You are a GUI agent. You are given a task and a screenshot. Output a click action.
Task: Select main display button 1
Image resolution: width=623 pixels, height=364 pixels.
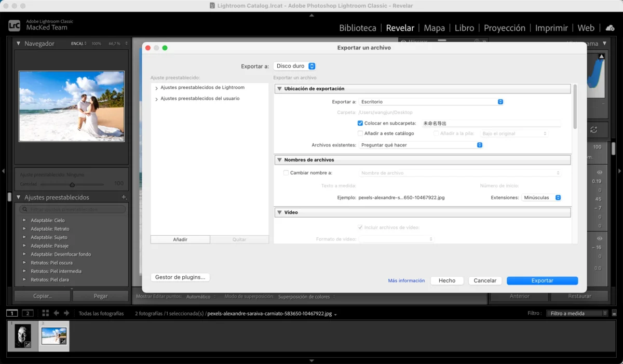pos(12,313)
